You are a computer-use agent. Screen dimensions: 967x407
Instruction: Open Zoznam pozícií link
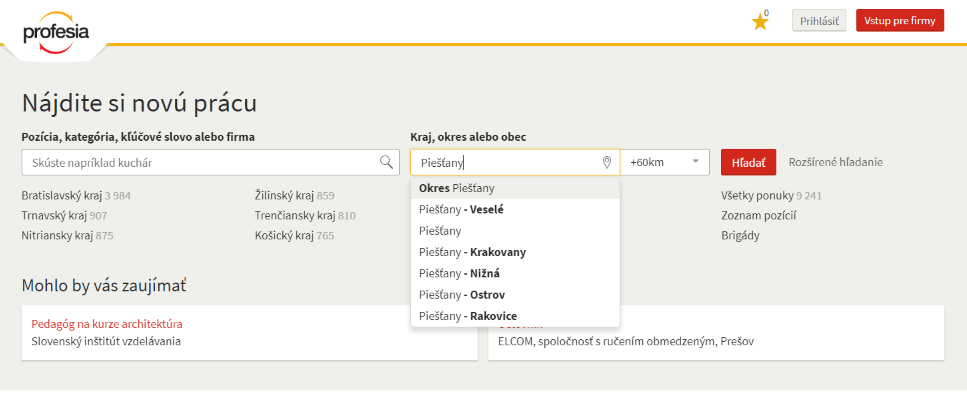point(761,216)
